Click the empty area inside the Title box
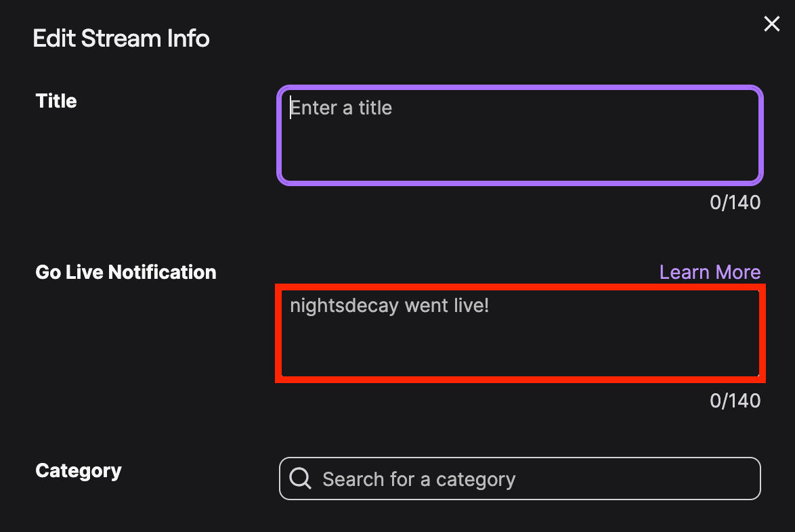Screen dimensions: 795x532 point(519,152)
